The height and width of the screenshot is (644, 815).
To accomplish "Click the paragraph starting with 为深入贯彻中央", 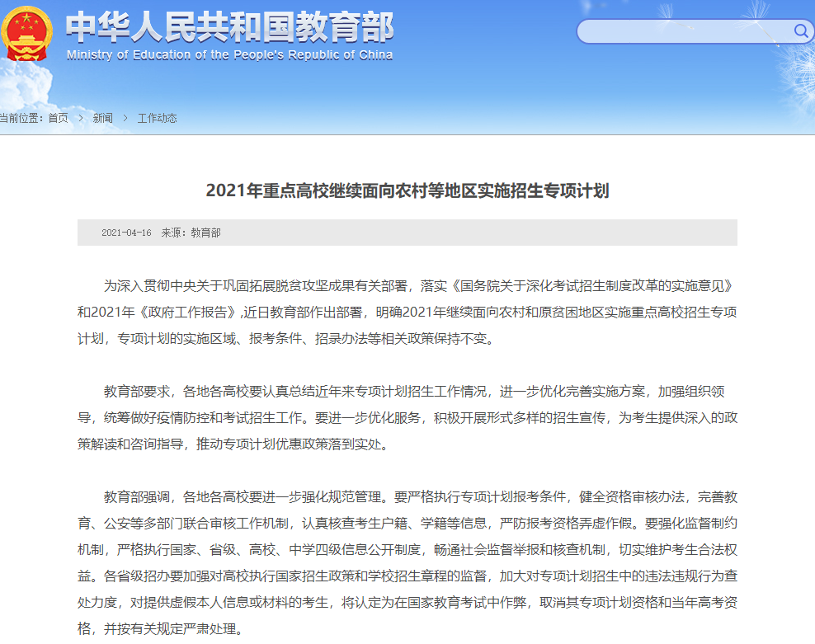I will pos(407,313).
